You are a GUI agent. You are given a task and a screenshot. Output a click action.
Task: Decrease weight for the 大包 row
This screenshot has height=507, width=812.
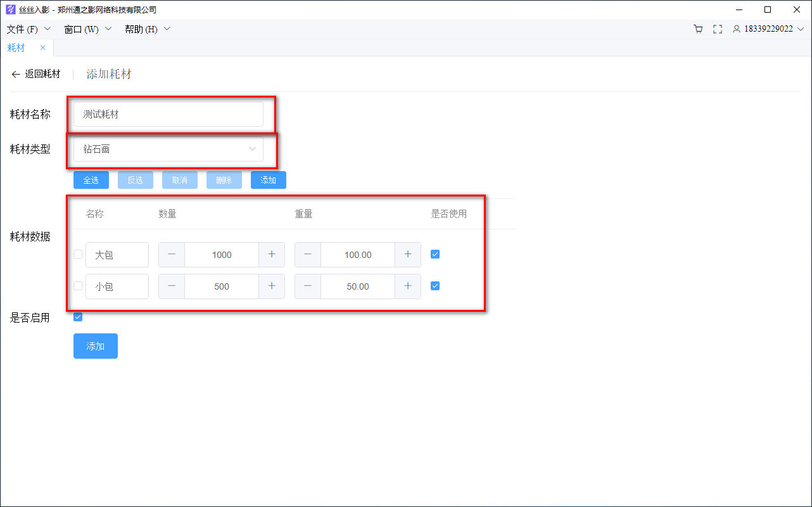click(308, 255)
